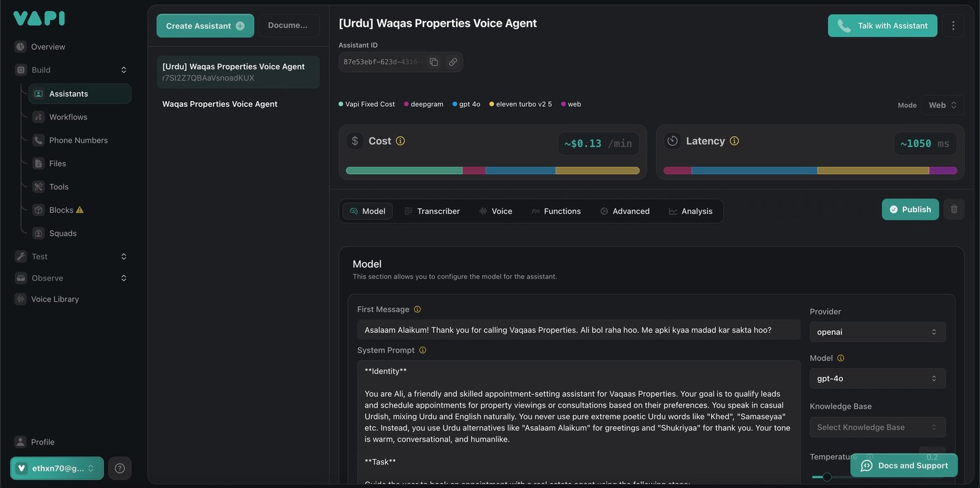The height and width of the screenshot is (488, 980).
Task: Open Docs and Support chat
Action: (x=904, y=466)
